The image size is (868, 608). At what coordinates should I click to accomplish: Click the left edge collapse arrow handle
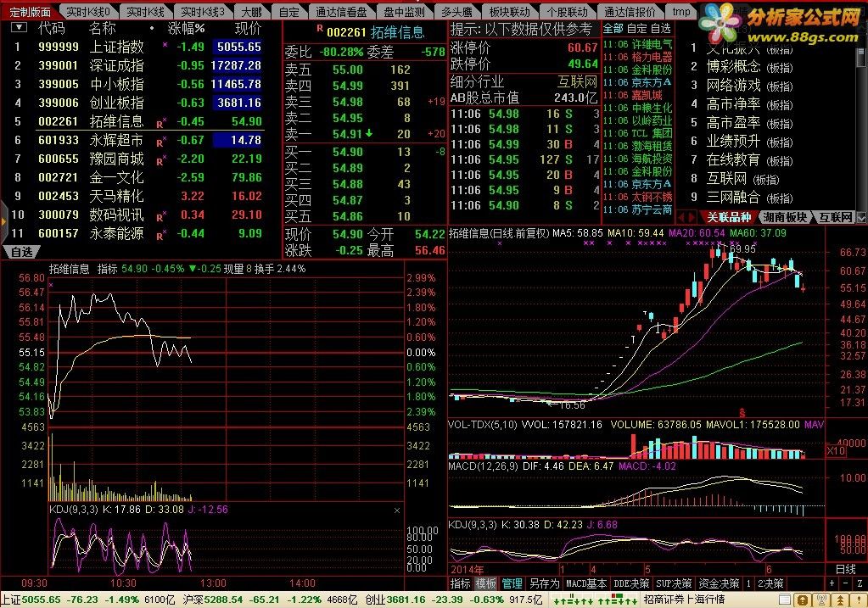tap(3, 221)
